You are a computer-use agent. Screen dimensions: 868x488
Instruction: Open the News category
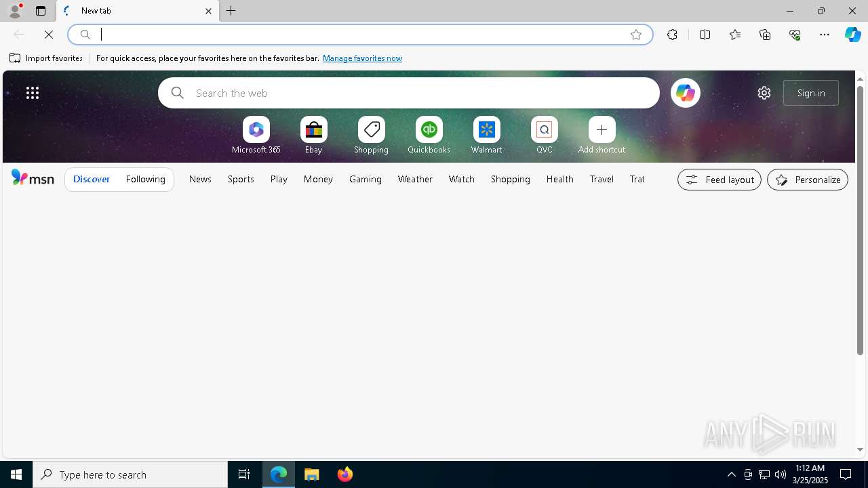[x=200, y=179]
